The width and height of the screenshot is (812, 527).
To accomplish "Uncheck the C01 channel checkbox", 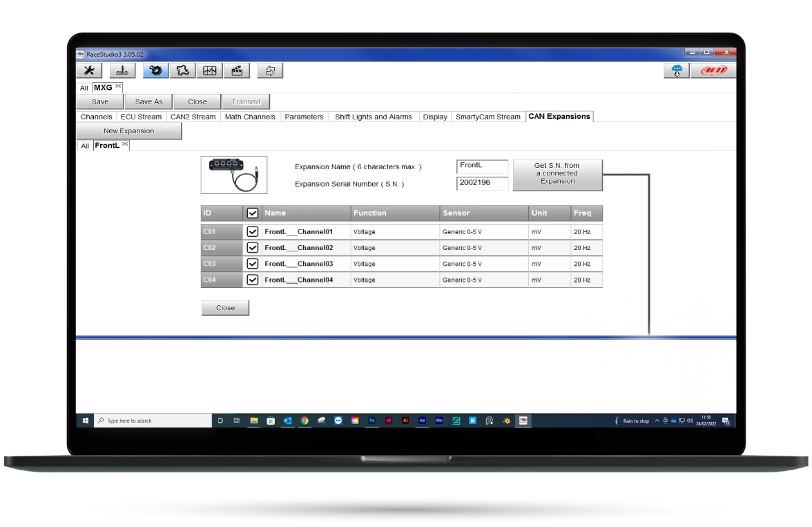I will tap(253, 231).
